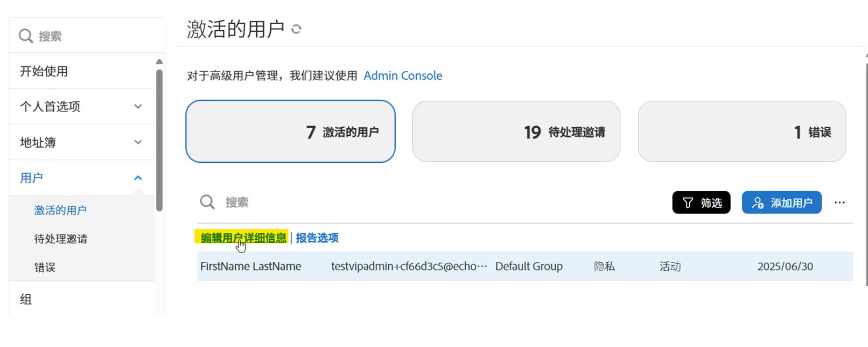Open 地址簿 sidebar item
Screen dimensions: 868x347
click(x=81, y=142)
